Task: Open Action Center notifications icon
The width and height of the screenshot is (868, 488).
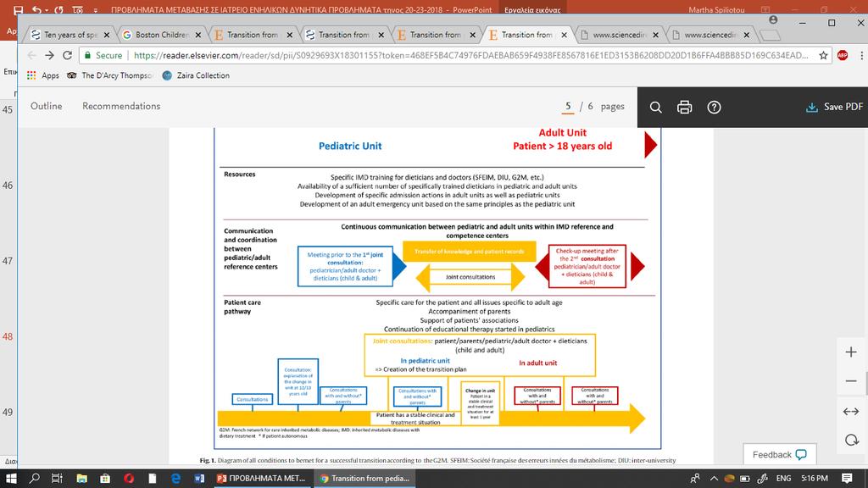Action: [x=847, y=478]
